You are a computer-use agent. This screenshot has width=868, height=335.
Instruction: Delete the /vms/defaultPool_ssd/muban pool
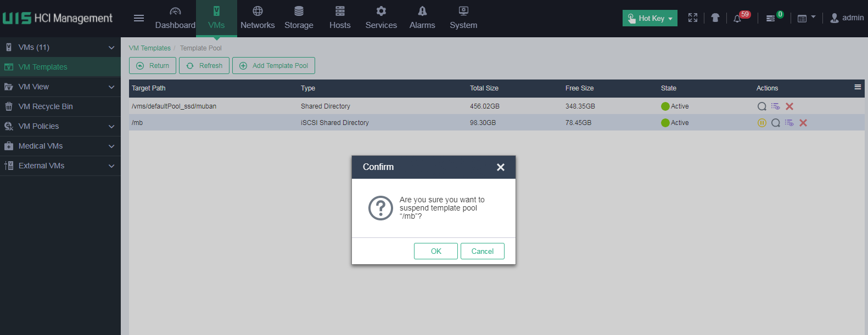coord(789,106)
